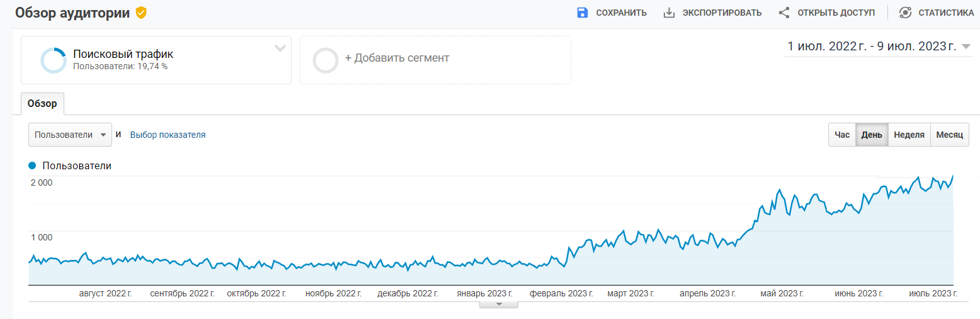Expand the Поисковый трафик segment chevron

[280, 48]
